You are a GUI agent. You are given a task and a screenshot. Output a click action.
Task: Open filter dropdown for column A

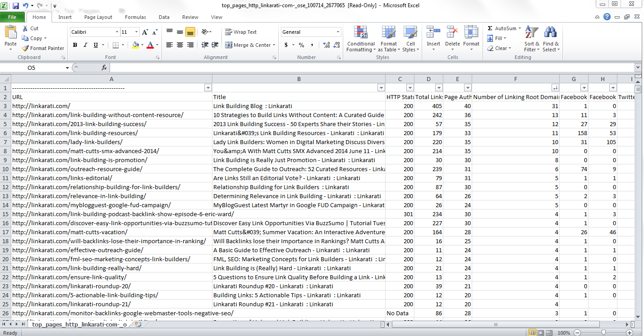click(x=208, y=88)
